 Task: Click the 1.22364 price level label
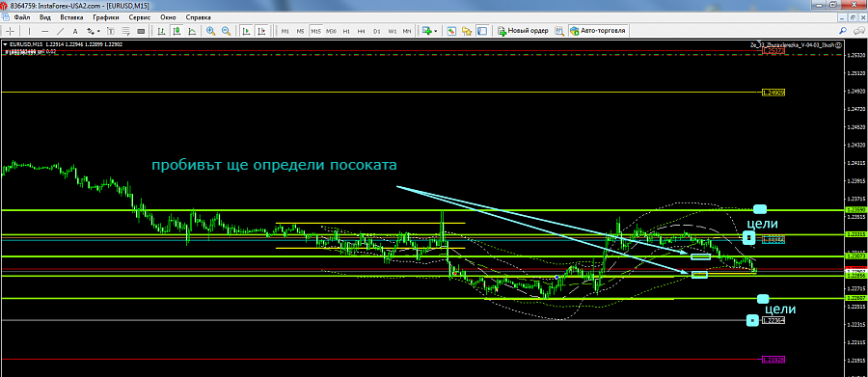pyautogui.click(x=773, y=320)
